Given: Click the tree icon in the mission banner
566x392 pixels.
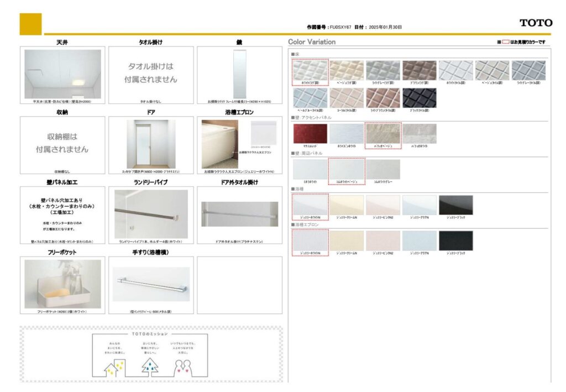Looking at the screenshot, I should (149, 365).
